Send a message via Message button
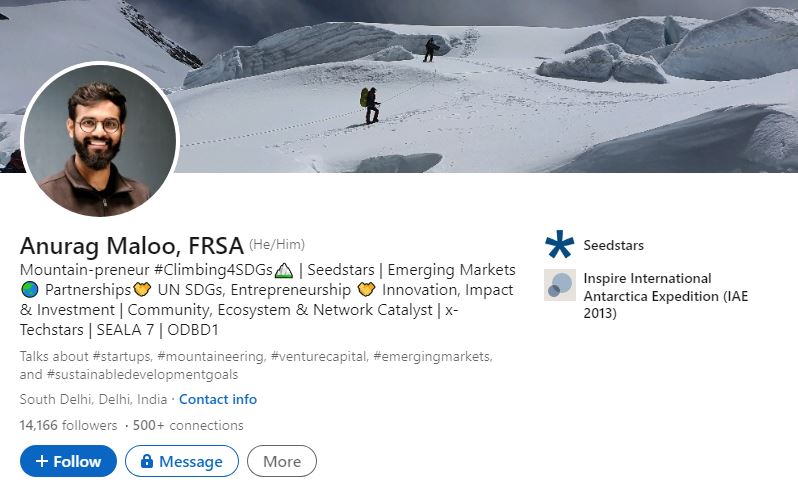Image resolution: width=798 pixels, height=488 pixels. [x=182, y=461]
